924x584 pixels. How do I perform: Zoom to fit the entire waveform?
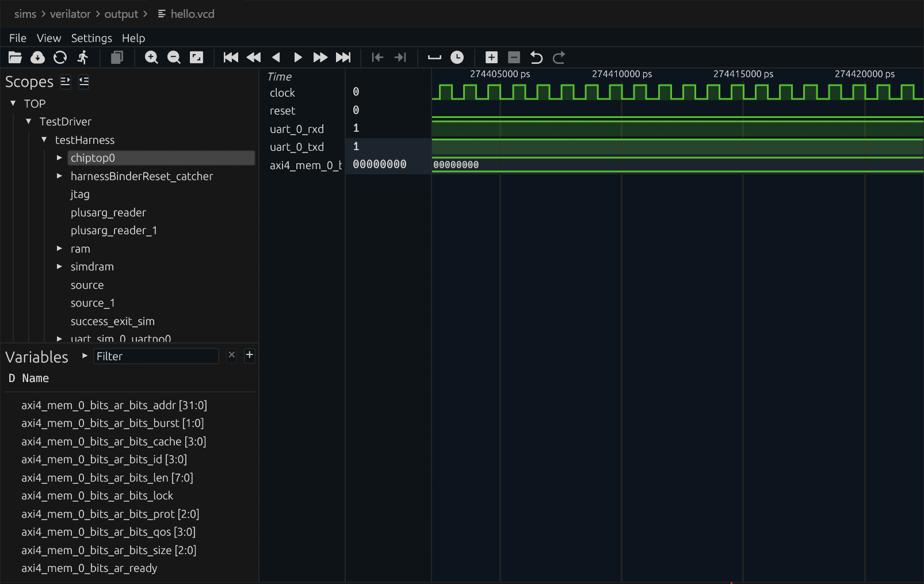point(197,58)
